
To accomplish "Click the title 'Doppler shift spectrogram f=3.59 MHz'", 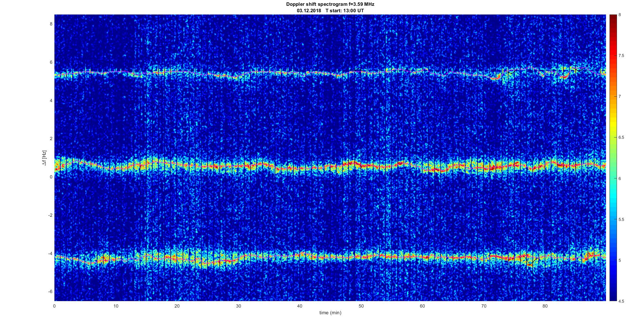I will tap(330, 5).
